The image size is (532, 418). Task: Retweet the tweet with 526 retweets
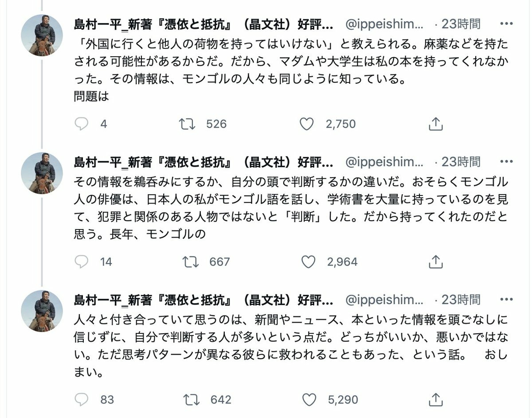coord(187,124)
